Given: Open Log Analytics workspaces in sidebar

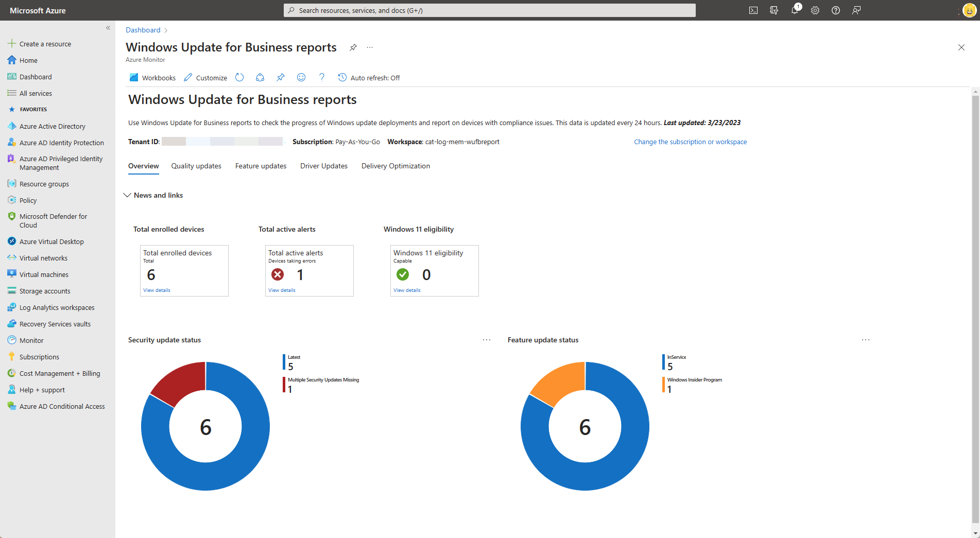Looking at the screenshot, I should 57,307.
